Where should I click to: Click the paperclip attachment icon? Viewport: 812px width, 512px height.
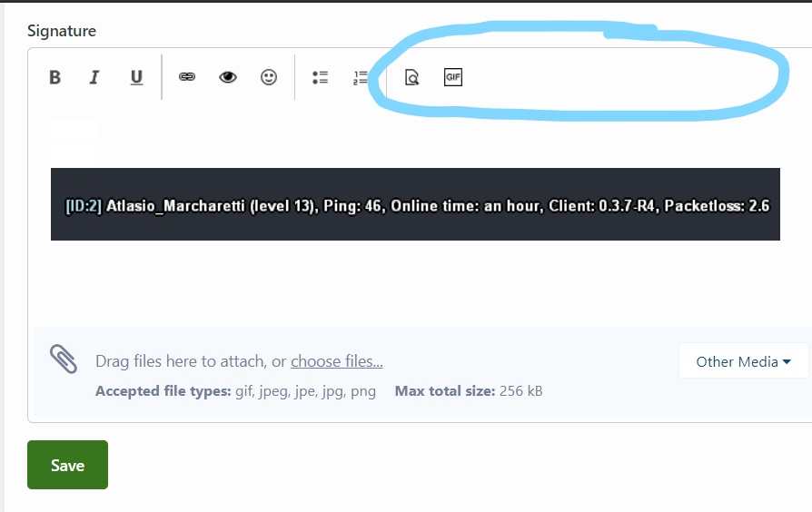64,359
